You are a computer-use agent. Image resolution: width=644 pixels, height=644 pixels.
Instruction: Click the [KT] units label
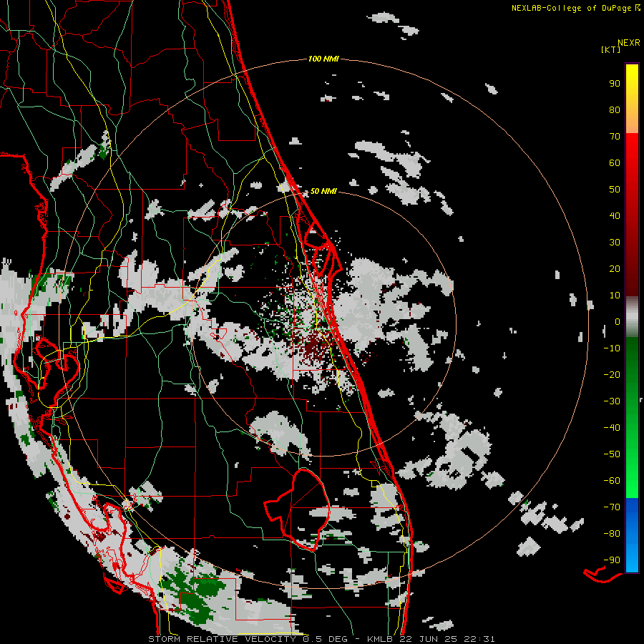pyautogui.click(x=611, y=49)
